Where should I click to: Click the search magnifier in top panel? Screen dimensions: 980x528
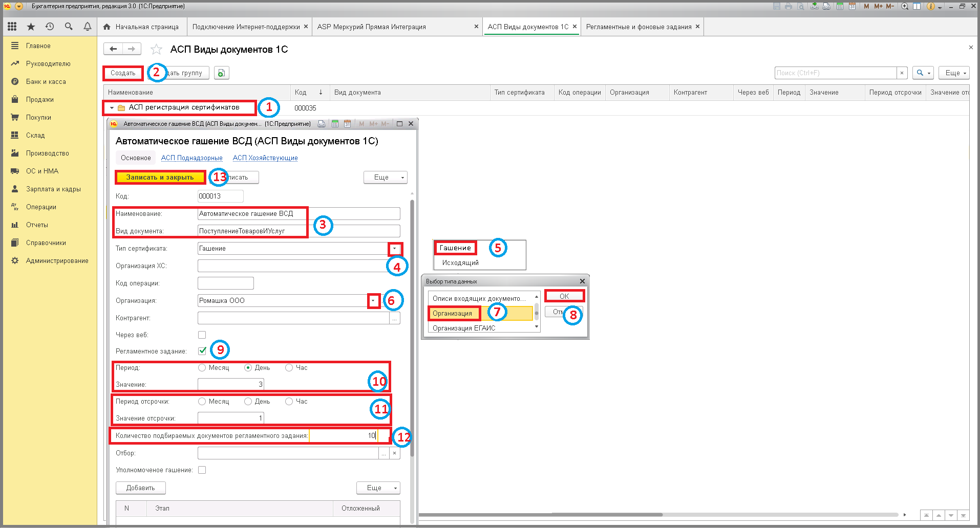[69, 27]
